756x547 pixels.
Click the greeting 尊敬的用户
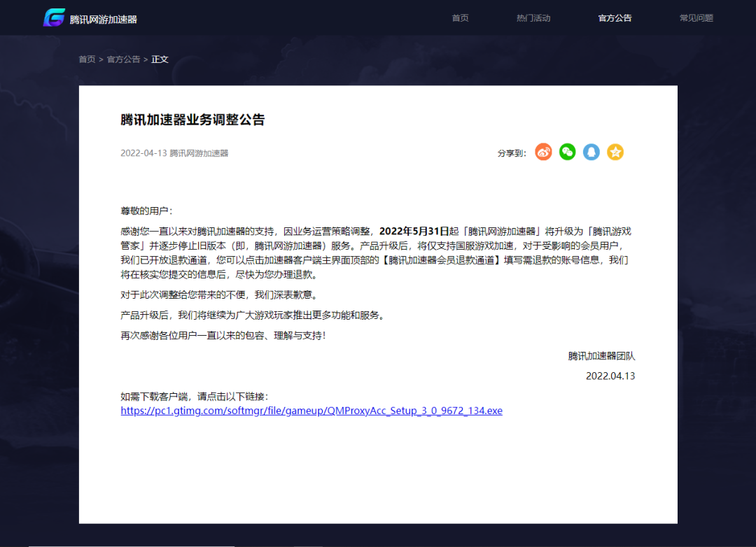point(146,211)
